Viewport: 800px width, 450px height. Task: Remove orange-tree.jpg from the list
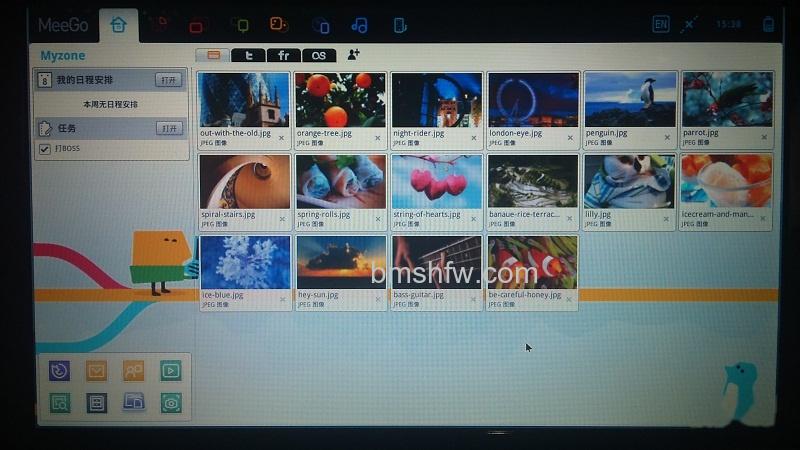pyautogui.click(x=378, y=138)
